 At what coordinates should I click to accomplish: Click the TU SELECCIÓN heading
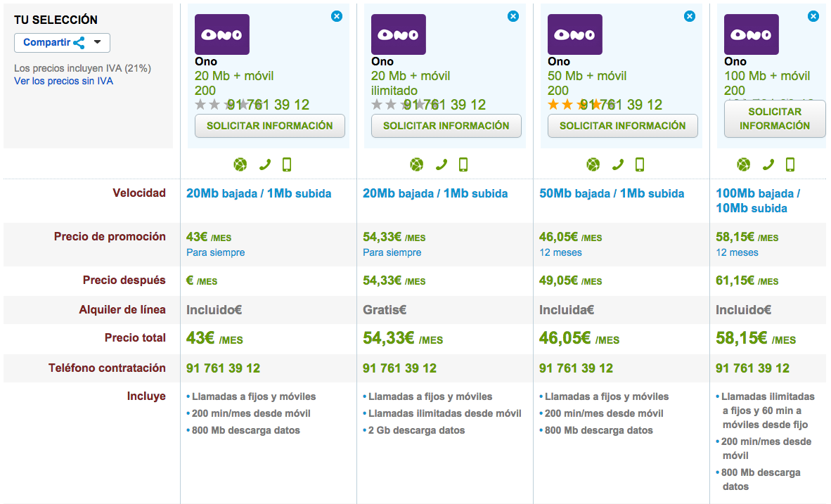point(56,20)
